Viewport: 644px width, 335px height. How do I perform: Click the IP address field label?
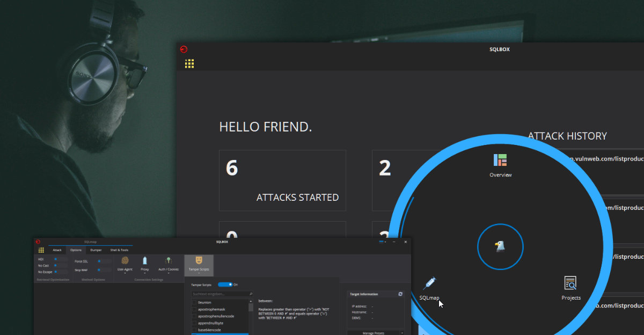coord(359,306)
